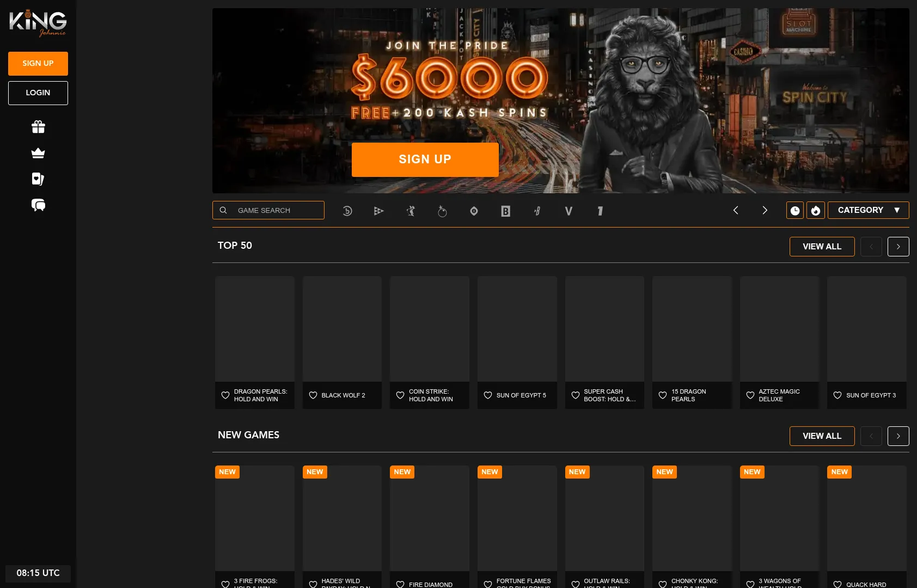The height and width of the screenshot is (588, 917).
Task: Favorite Coin Strike: Hold and Win
Action: 400,395
